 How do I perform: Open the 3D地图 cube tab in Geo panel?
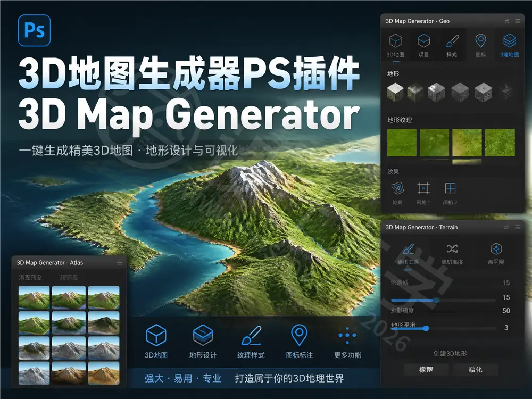[x=395, y=45]
